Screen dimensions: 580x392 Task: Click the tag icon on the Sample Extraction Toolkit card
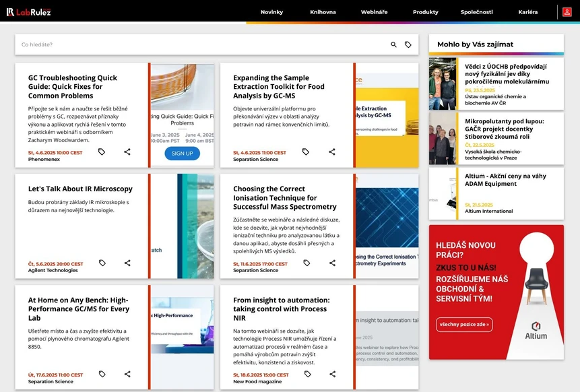[307, 152]
